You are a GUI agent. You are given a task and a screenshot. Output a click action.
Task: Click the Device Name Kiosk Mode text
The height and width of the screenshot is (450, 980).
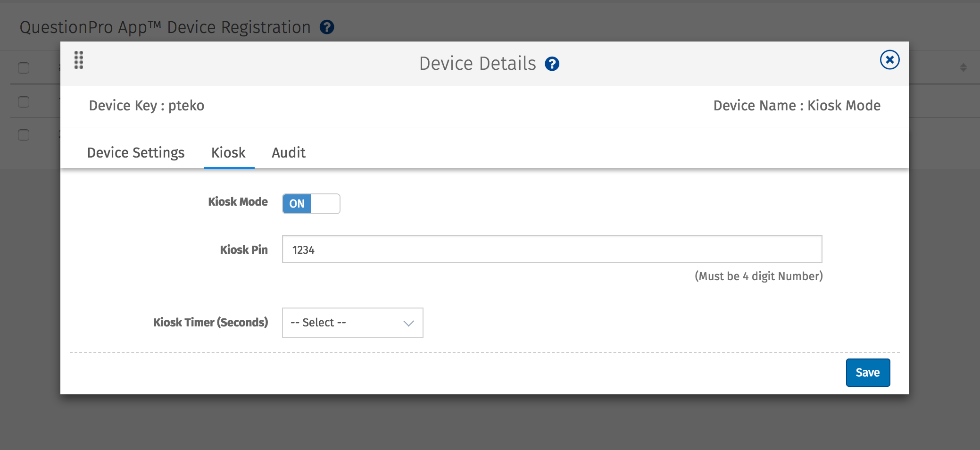(x=797, y=105)
